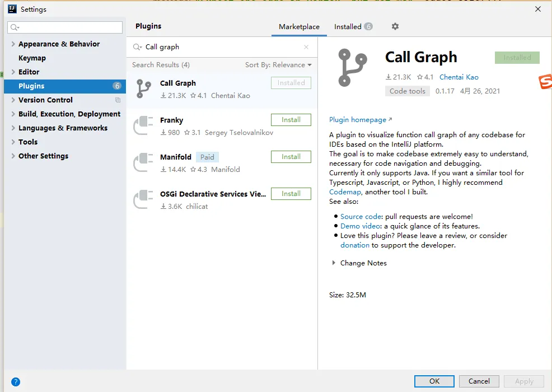The height and width of the screenshot is (392, 552).
Task: Select Keymap in the settings tree
Action: [x=32, y=58]
